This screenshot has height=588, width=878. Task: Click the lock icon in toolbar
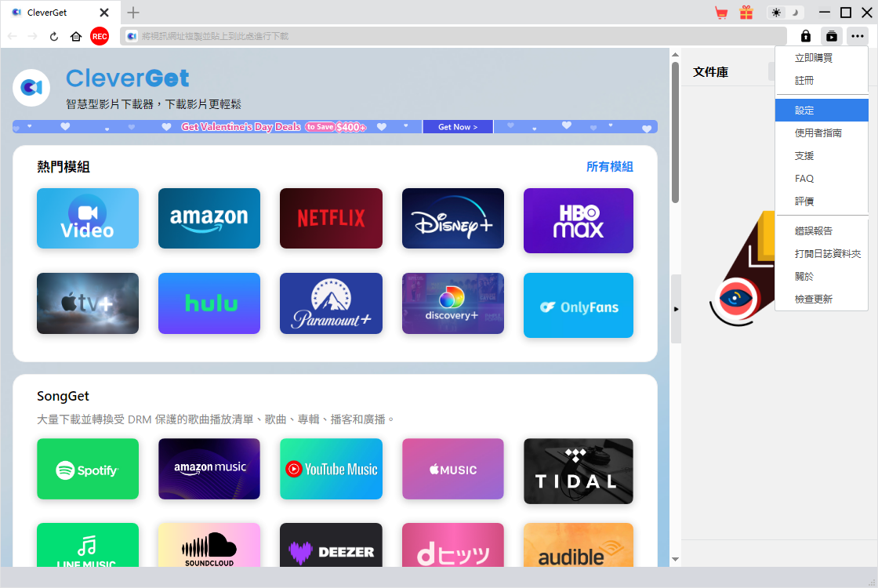tap(806, 36)
